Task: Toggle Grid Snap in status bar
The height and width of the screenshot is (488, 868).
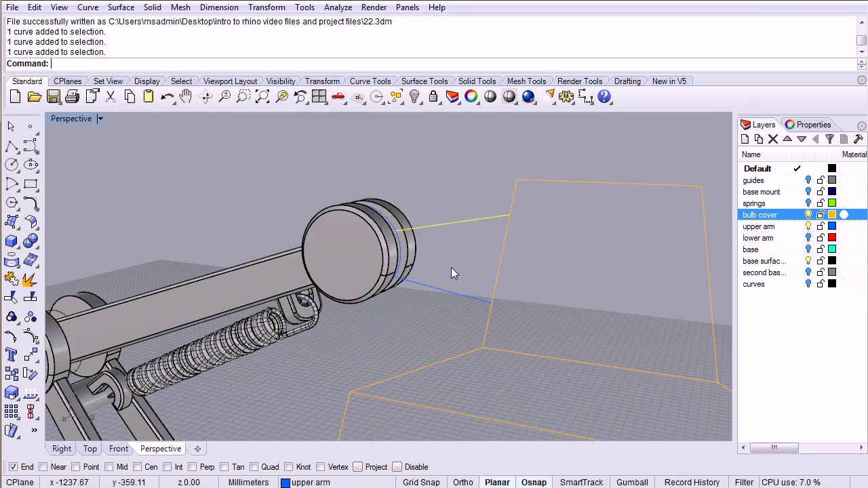Action: pyautogui.click(x=421, y=483)
